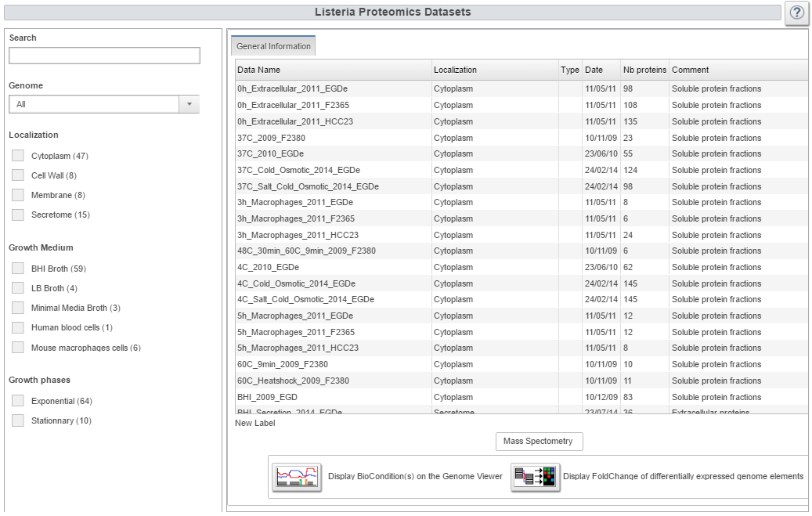Toggle the Secretome checkbox
812x516 pixels.
pyautogui.click(x=18, y=215)
